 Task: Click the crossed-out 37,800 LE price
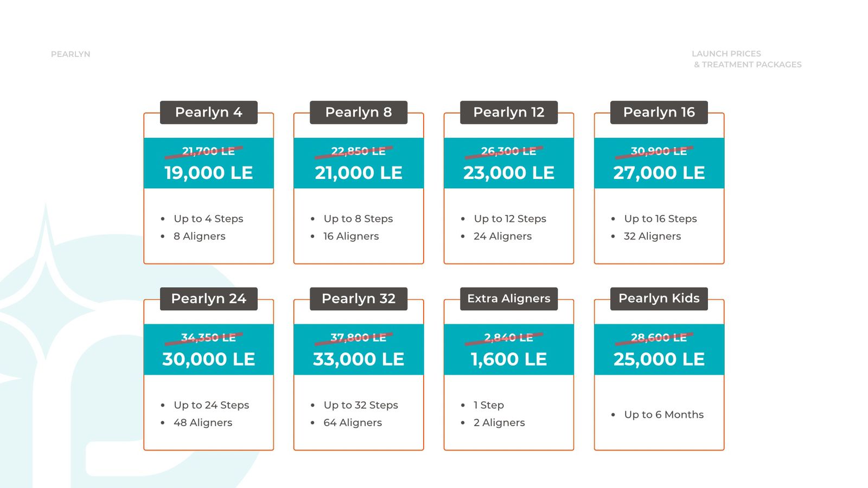(x=358, y=338)
